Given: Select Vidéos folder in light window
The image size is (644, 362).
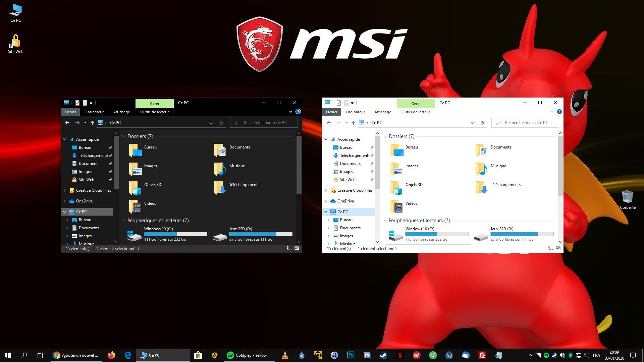Looking at the screenshot, I should click(404, 206).
